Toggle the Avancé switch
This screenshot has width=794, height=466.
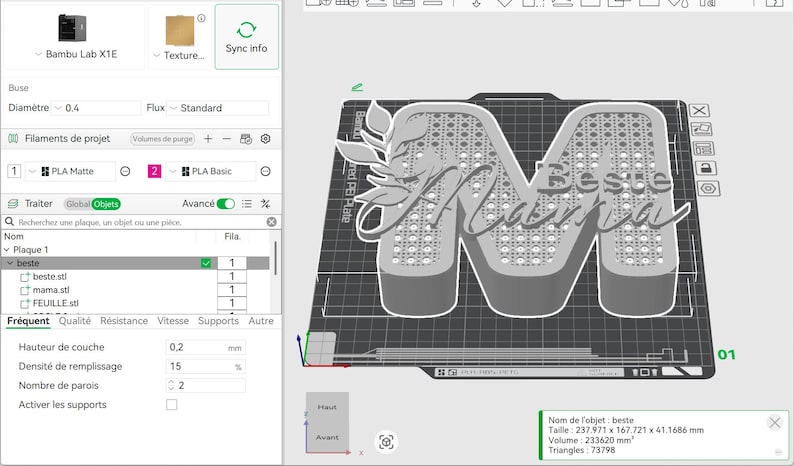[226, 204]
